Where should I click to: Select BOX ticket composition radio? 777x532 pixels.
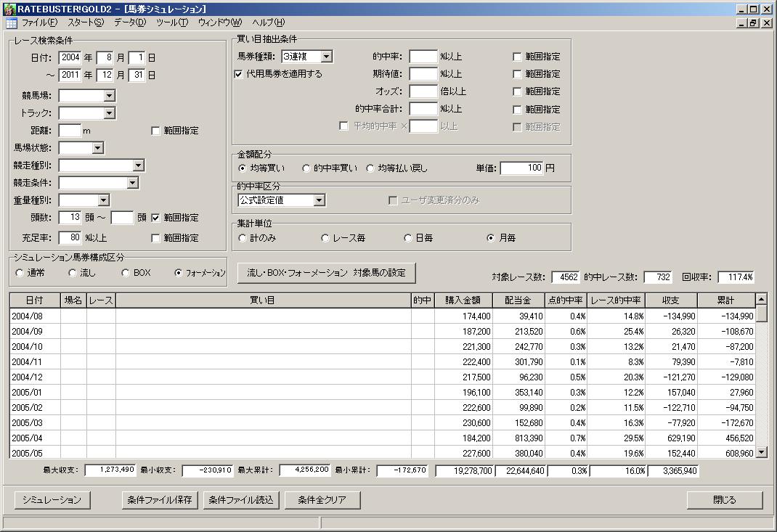[126, 273]
